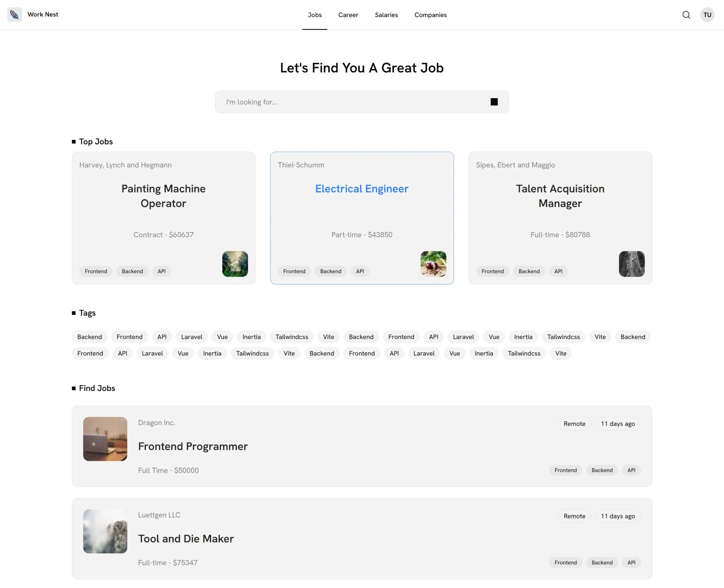Click the Remote badge on Frontend Programmer

tap(574, 424)
